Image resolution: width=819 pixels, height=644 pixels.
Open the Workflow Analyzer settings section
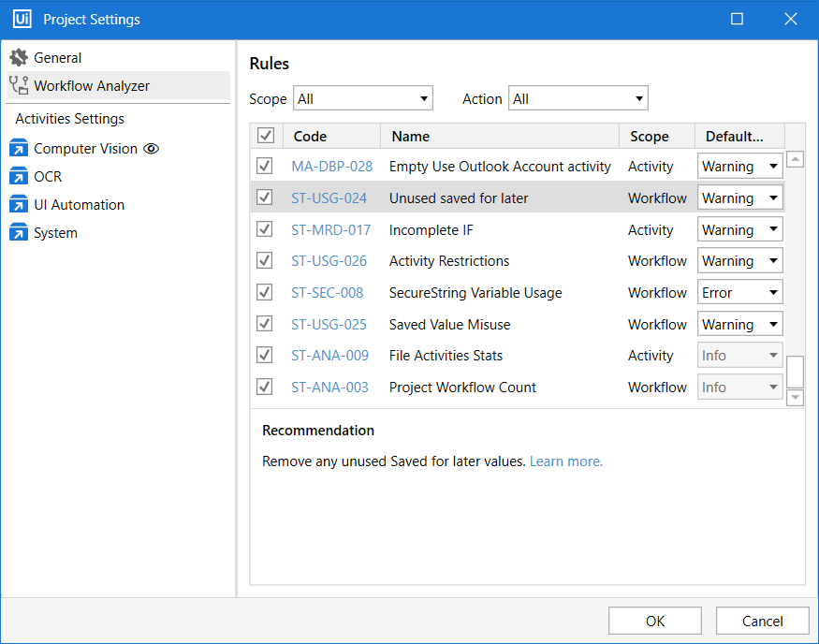tap(92, 86)
